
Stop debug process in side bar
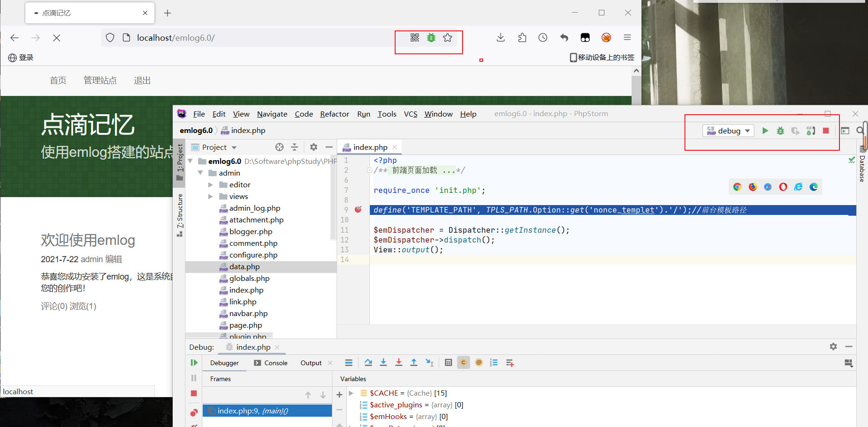[x=194, y=393]
